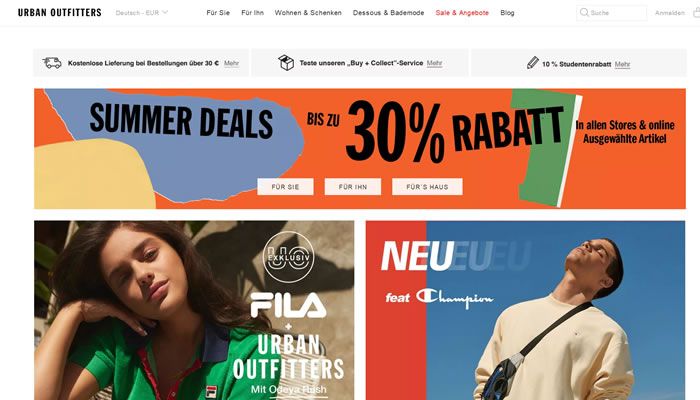Click Mehr next to free delivery

[x=231, y=63]
